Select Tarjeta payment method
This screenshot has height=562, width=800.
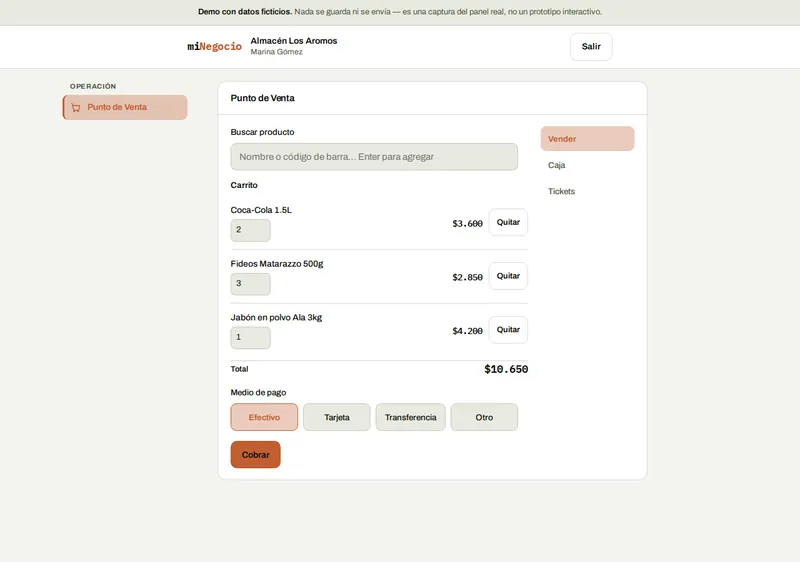click(x=337, y=417)
